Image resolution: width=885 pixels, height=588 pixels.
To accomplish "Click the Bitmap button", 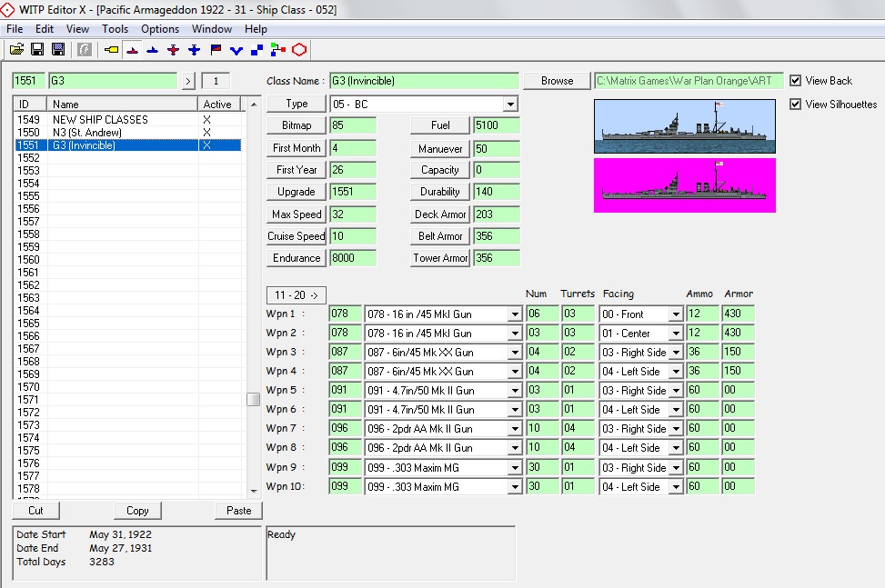I will [297, 125].
